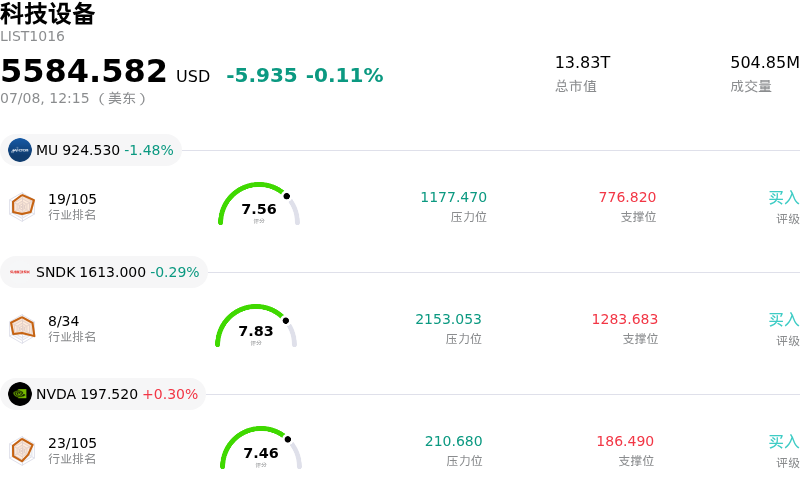Select the NVDA 7.46 score gauge
This screenshot has height=488, width=800.
261,448
